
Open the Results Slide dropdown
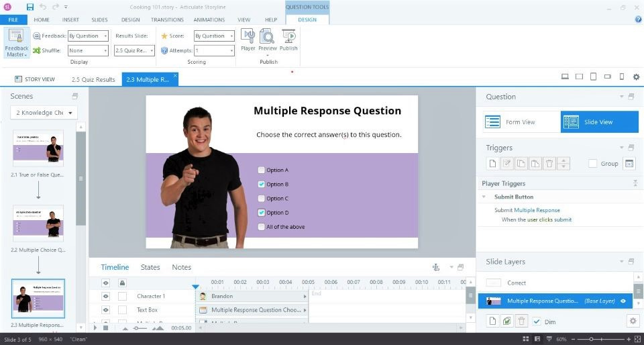point(134,50)
